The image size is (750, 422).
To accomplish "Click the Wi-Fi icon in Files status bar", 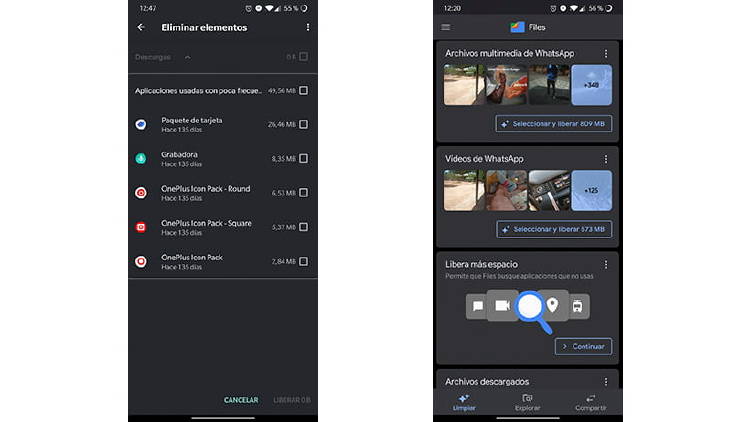I will coord(574,8).
